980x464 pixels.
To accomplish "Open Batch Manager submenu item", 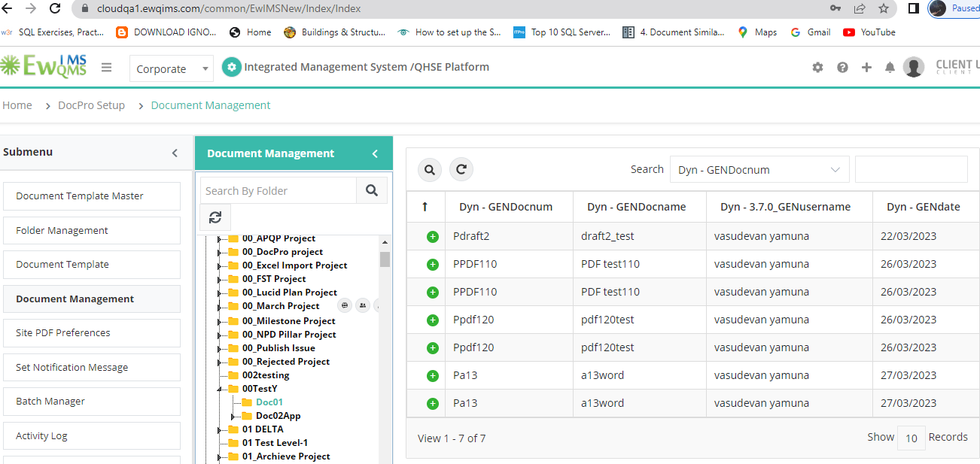I will [x=92, y=402].
